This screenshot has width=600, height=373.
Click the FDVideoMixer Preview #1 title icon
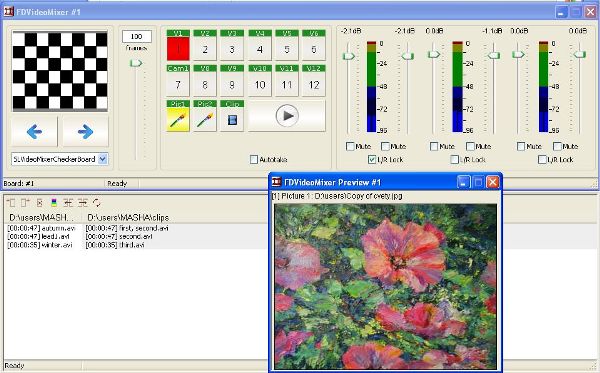[276, 182]
